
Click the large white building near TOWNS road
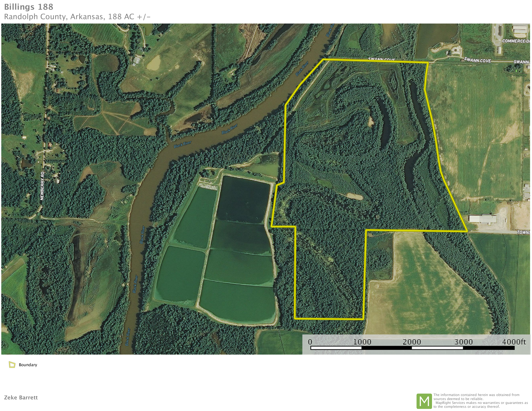tap(482, 218)
